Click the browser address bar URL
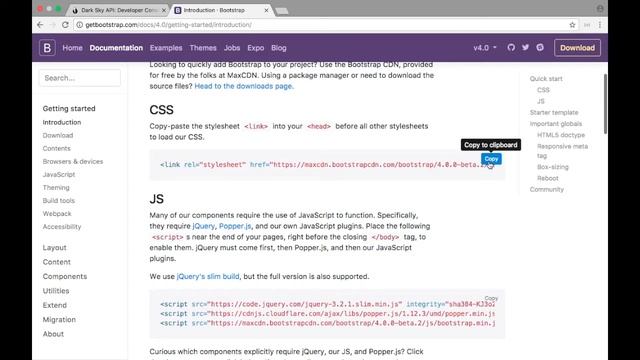The height and width of the screenshot is (360, 640). tap(169, 25)
